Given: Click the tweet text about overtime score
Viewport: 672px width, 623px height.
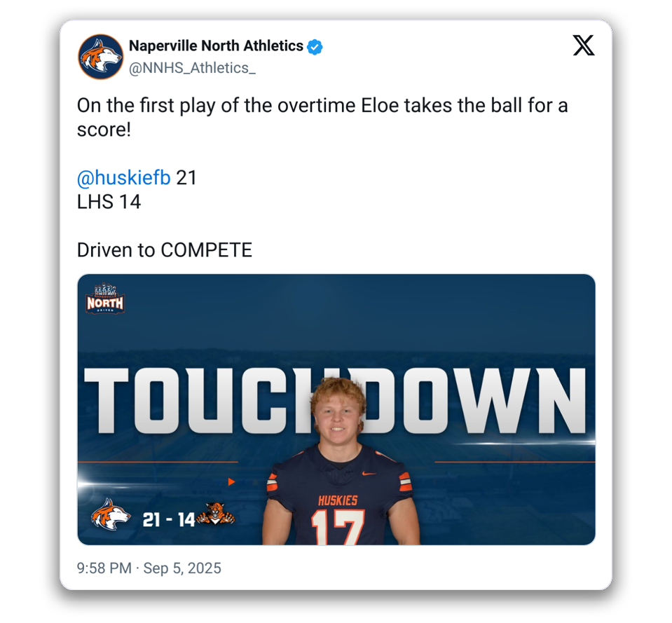Looking at the screenshot, I should point(322,117).
